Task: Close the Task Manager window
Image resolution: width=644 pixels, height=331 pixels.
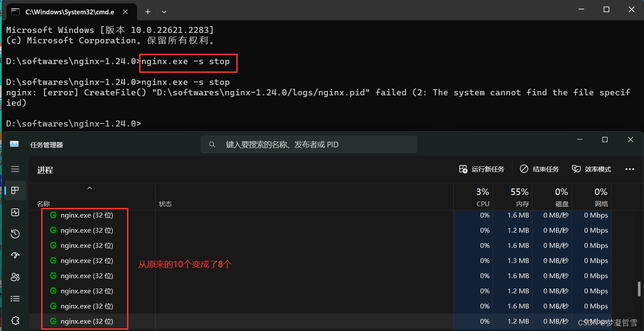Action: [x=631, y=140]
